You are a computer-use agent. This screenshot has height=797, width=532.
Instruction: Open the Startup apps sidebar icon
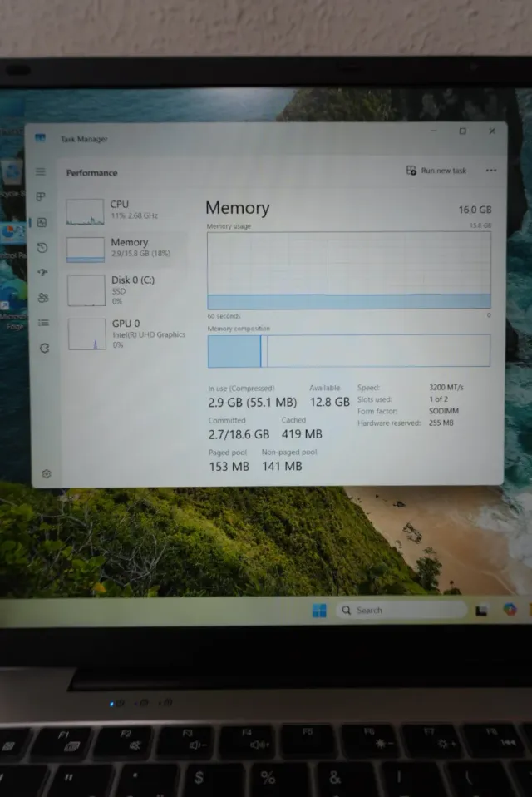[42, 272]
